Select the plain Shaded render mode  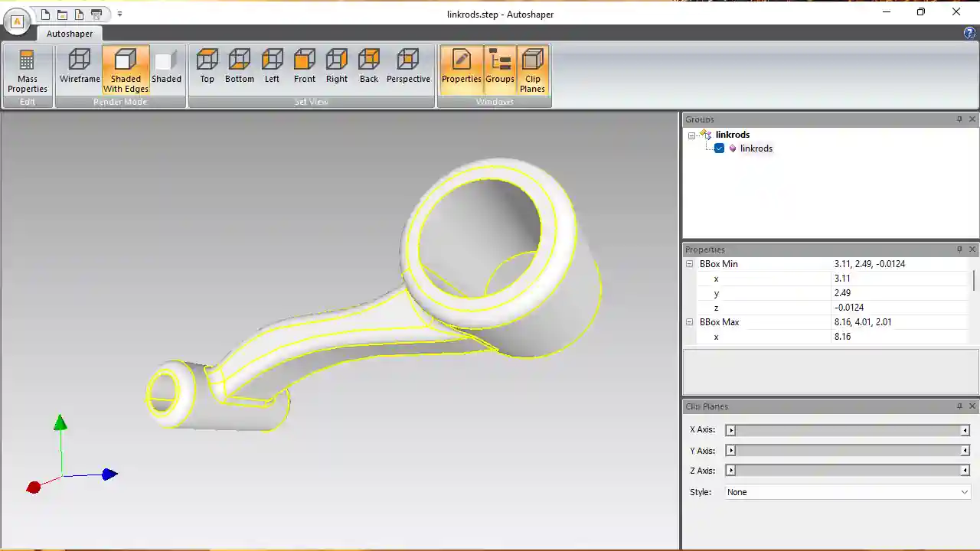click(x=166, y=67)
